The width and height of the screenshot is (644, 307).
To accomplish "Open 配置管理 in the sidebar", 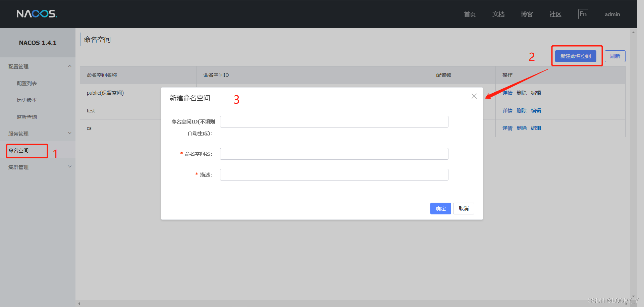I will click(18, 66).
